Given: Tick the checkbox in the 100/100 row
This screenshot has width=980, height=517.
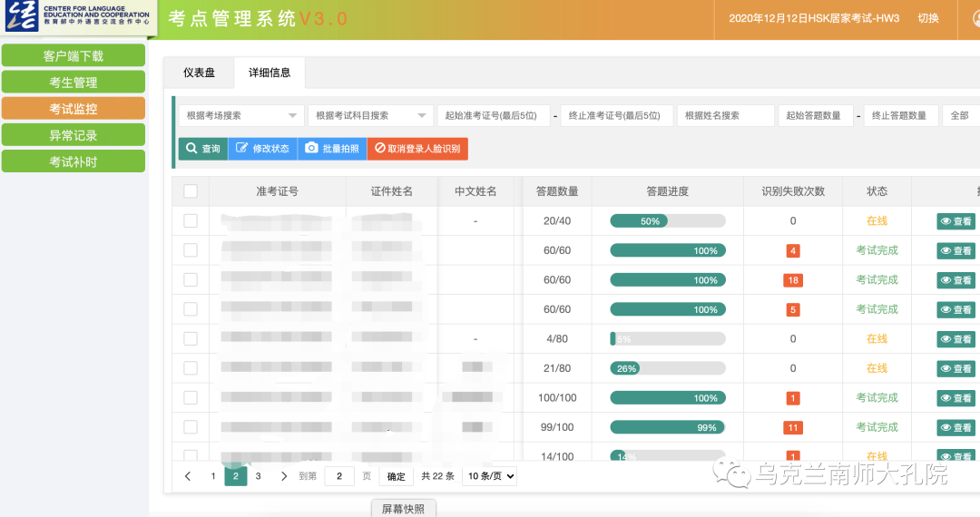Looking at the screenshot, I should (x=191, y=397).
